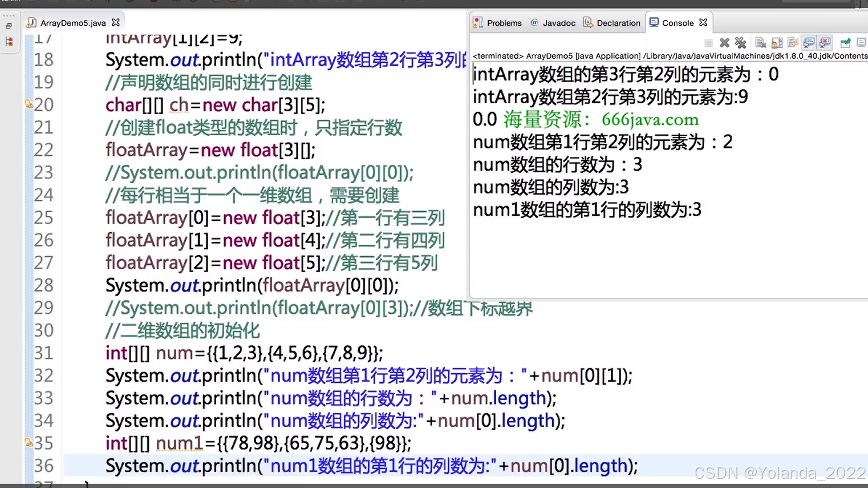This screenshot has height=488, width=868.
Task: Click the code 'floatArray[0]=new float[3];'
Action: (x=216, y=217)
